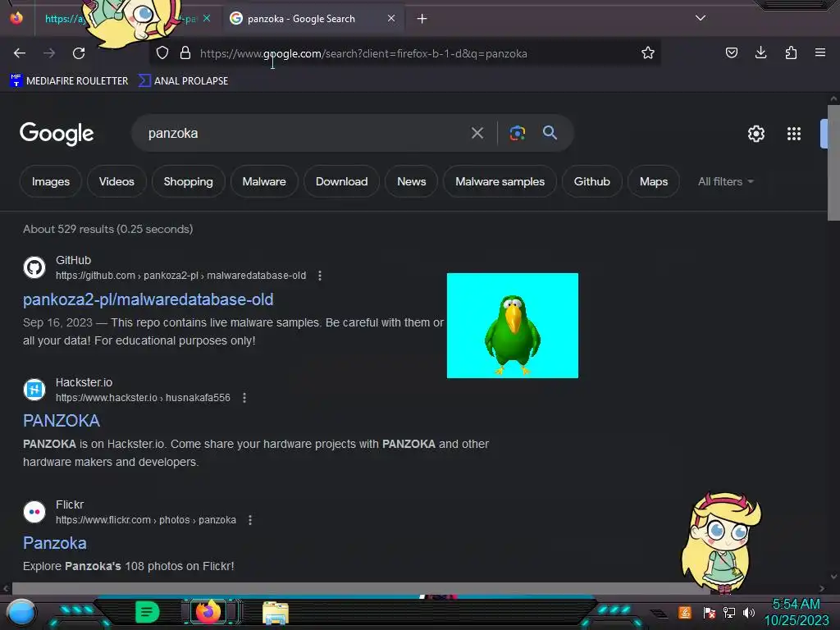Close the first https tab

tap(207, 18)
